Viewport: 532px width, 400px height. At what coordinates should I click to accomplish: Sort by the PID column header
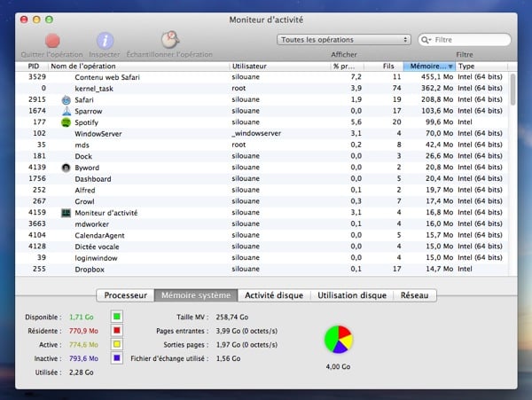[x=34, y=67]
